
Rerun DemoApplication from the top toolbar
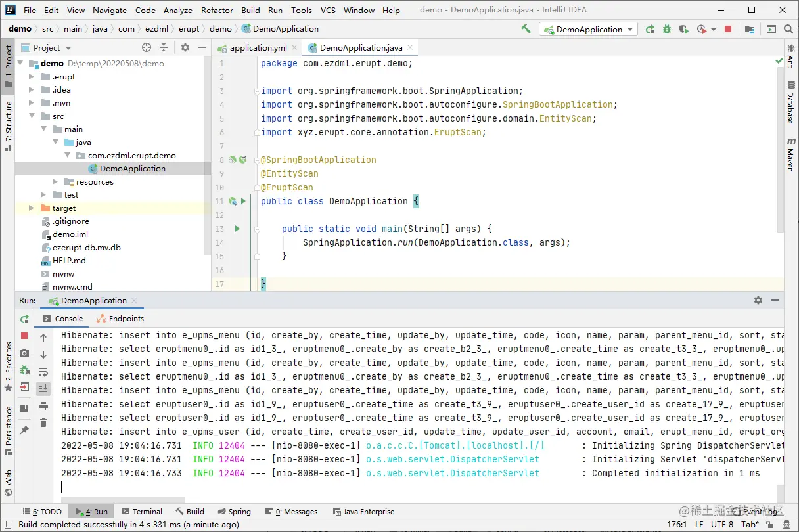coord(650,29)
